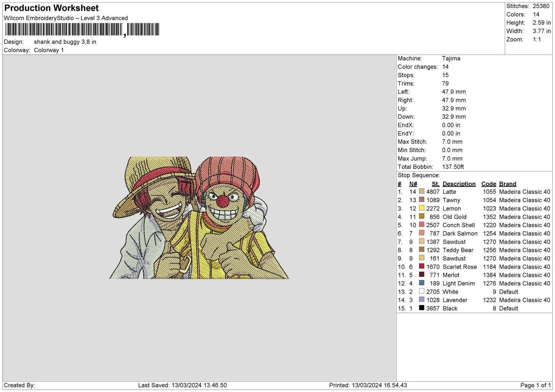
Task: Click the code 1054 in Tawny row
Action: tap(489, 200)
